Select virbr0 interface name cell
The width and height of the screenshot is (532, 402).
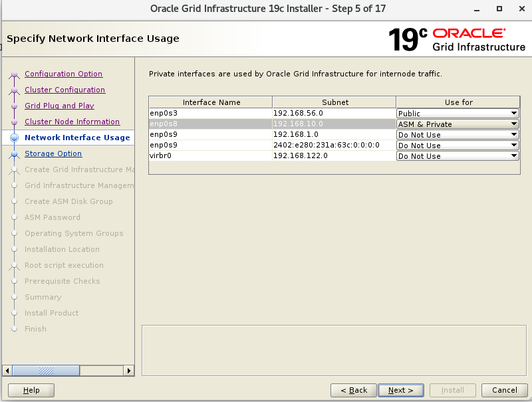[x=210, y=155]
